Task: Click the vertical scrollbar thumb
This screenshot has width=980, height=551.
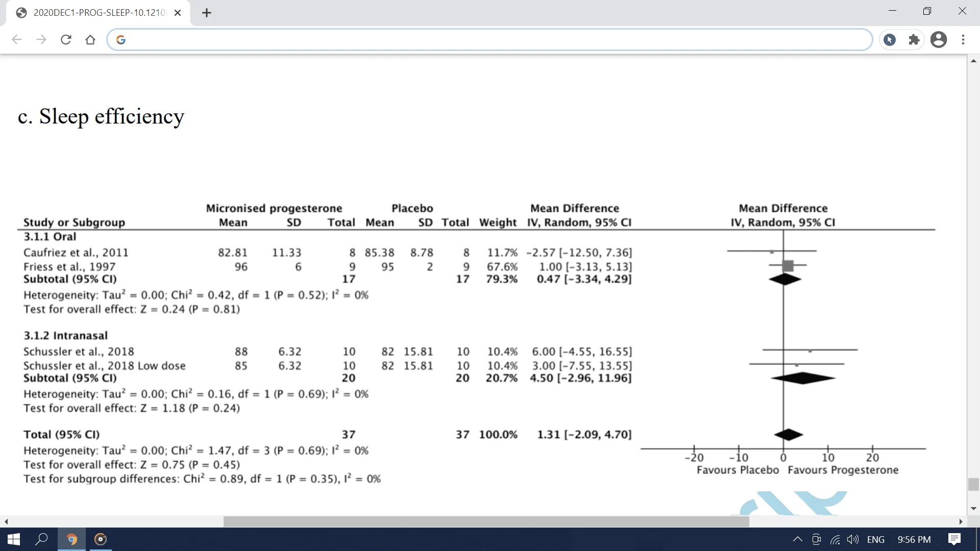Action: 973,484
